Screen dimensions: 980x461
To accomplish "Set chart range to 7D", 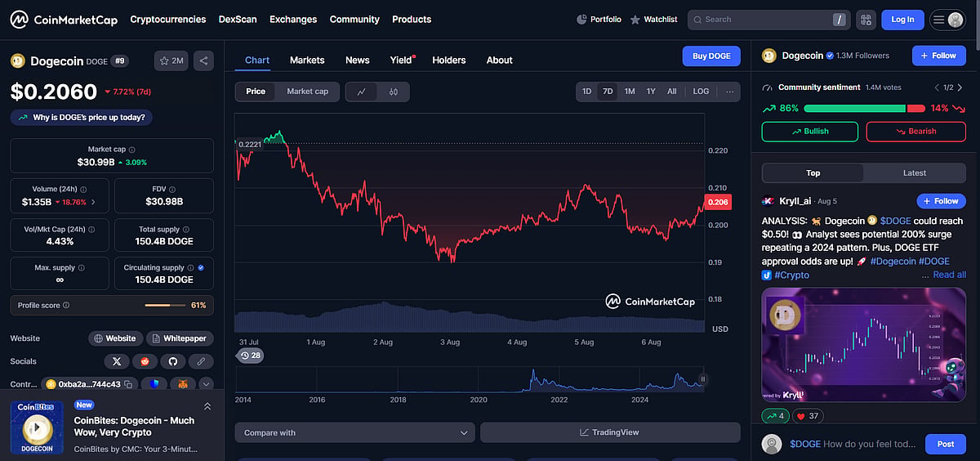I will tap(608, 92).
